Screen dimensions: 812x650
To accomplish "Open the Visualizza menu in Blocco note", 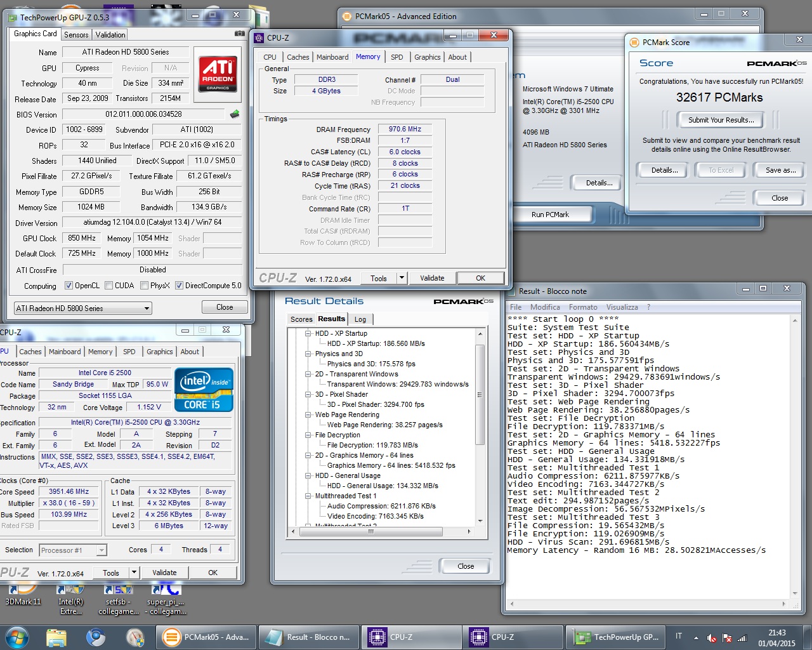I will point(622,307).
